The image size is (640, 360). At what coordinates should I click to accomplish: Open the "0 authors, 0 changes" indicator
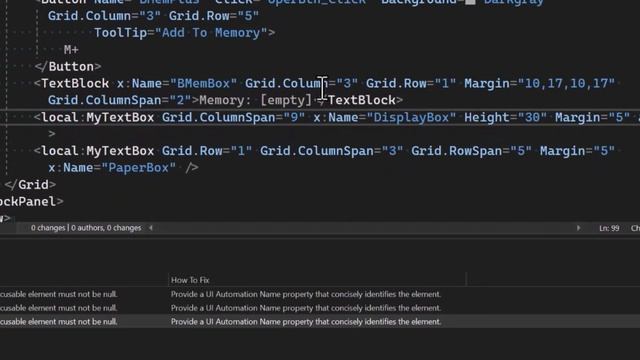click(106, 228)
